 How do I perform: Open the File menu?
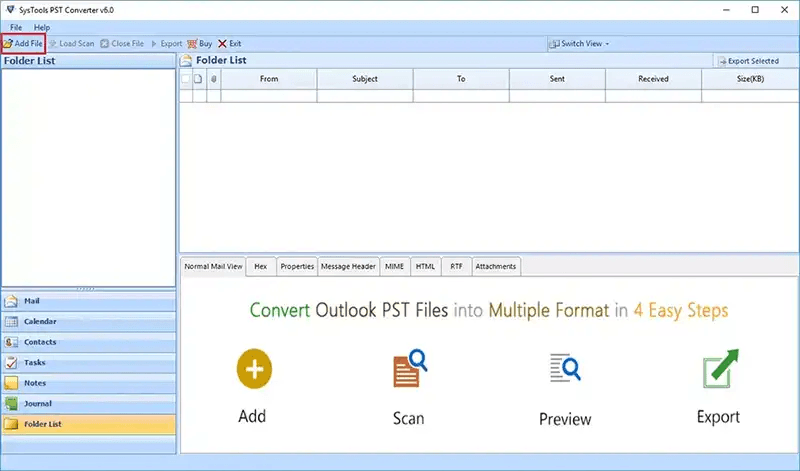pos(16,28)
